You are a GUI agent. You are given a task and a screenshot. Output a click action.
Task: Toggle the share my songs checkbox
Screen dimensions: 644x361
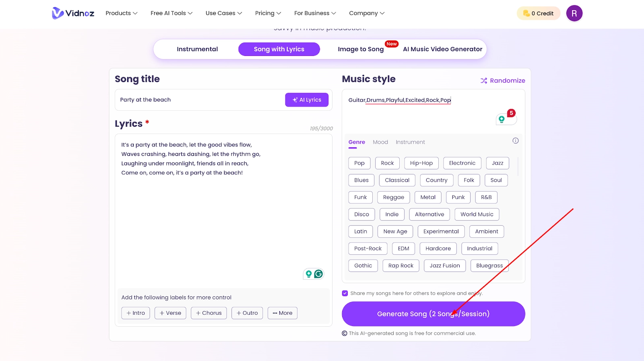coord(345,293)
